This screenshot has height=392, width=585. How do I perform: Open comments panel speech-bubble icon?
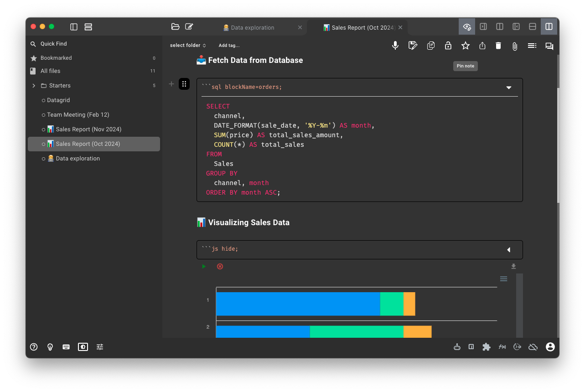click(x=549, y=46)
